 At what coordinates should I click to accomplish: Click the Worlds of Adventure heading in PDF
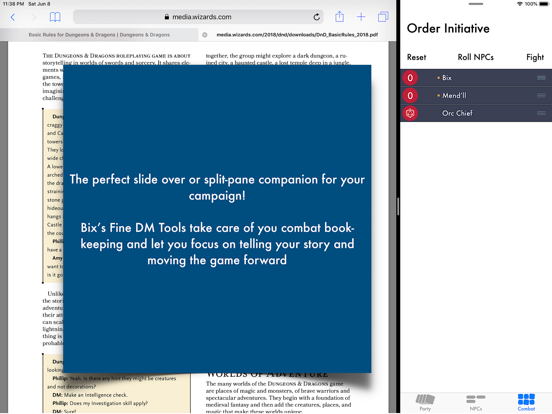point(268,375)
